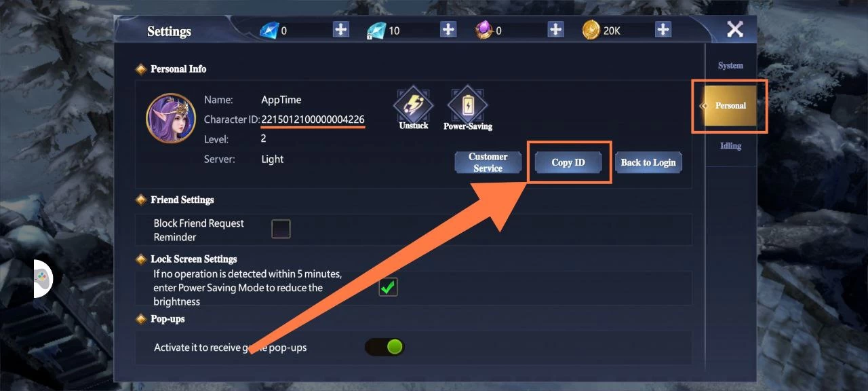Add more blue diamonds with plus button
The image size is (868, 391).
coord(340,30)
